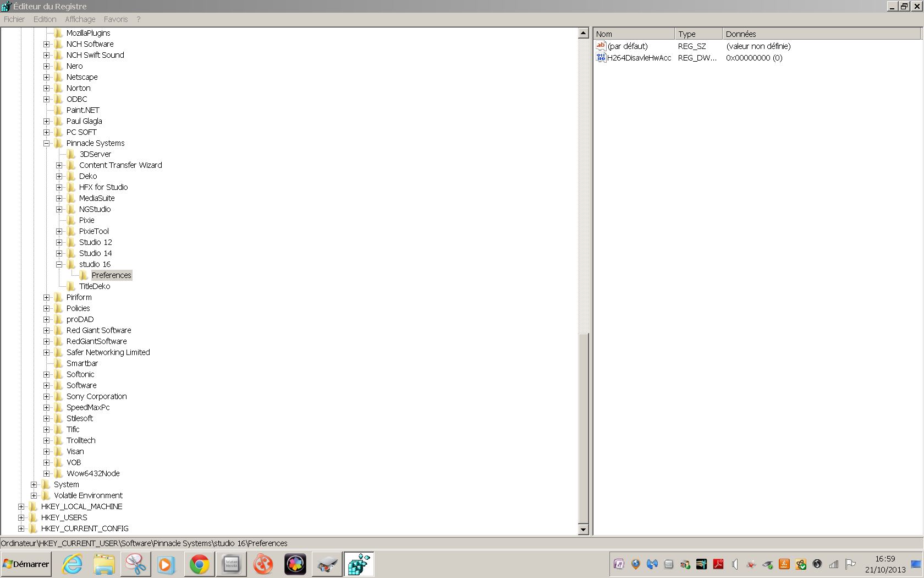Select the H264DisavleHwAcc value name
924x578 pixels.
[x=639, y=58]
